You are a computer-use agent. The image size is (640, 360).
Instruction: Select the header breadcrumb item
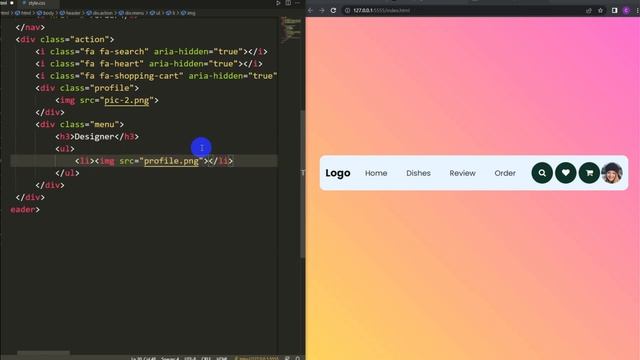click(x=70, y=13)
